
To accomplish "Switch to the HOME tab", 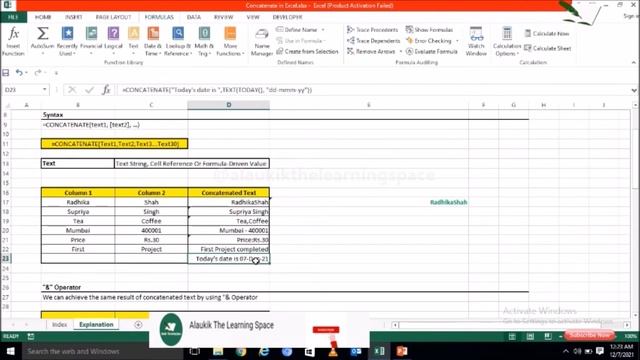I will tap(43, 17).
